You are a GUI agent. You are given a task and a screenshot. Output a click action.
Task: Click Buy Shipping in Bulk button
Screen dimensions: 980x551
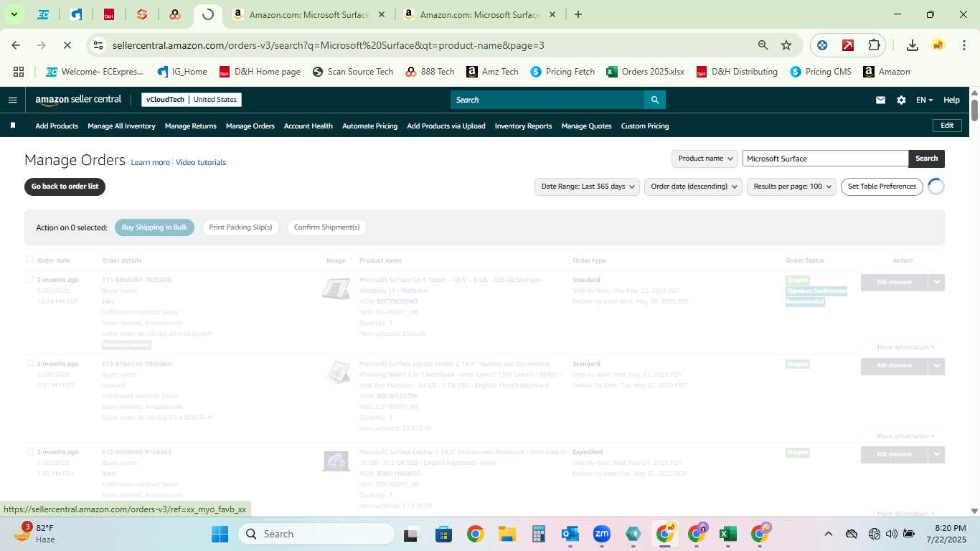pyautogui.click(x=154, y=227)
